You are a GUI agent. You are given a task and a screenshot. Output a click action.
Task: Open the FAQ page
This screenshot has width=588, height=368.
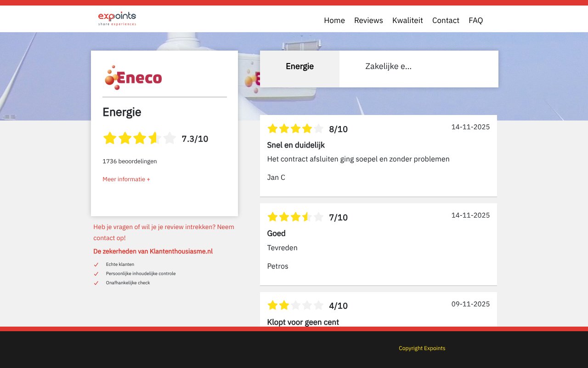pos(475,20)
